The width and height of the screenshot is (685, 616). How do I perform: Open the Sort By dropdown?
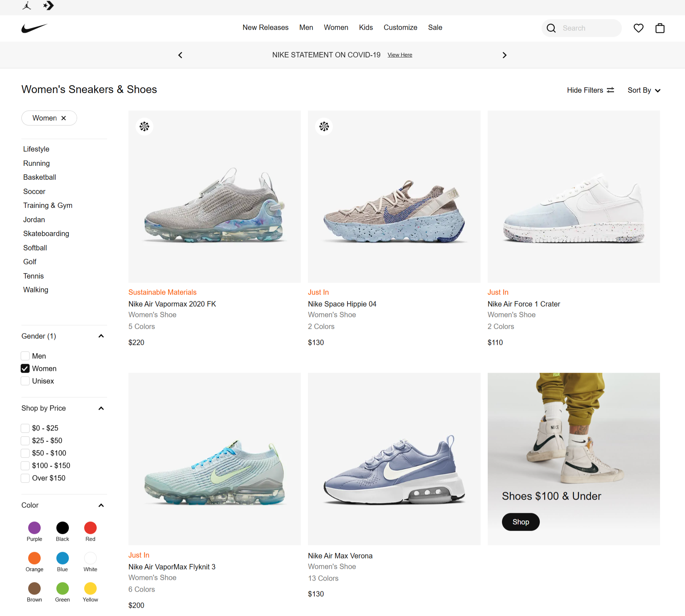[644, 90]
